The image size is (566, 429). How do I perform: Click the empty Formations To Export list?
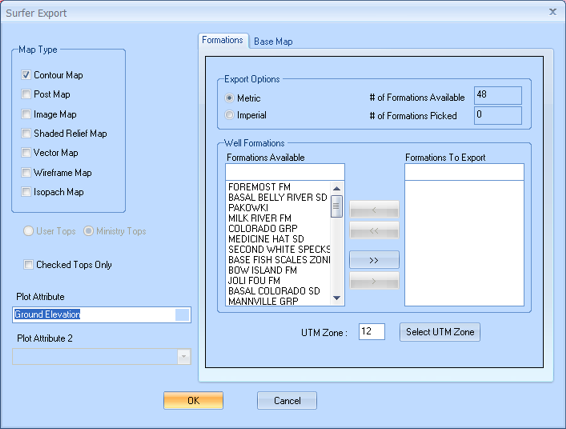pos(464,243)
